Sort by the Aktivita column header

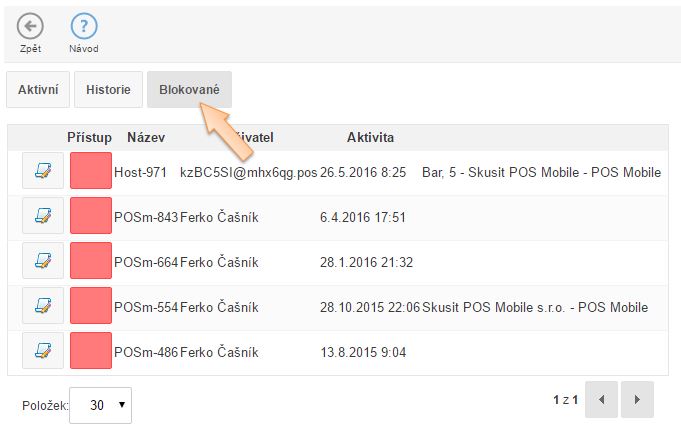[x=370, y=137]
